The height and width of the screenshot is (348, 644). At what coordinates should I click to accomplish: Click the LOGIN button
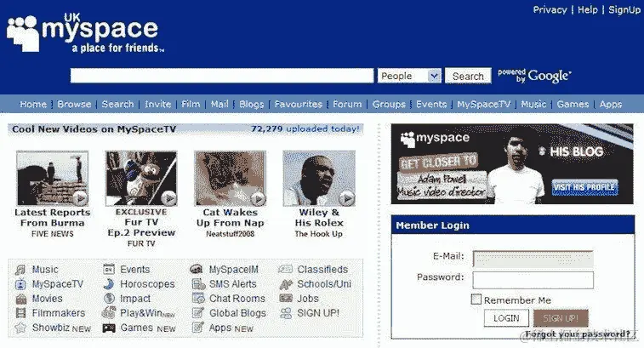pos(506,318)
